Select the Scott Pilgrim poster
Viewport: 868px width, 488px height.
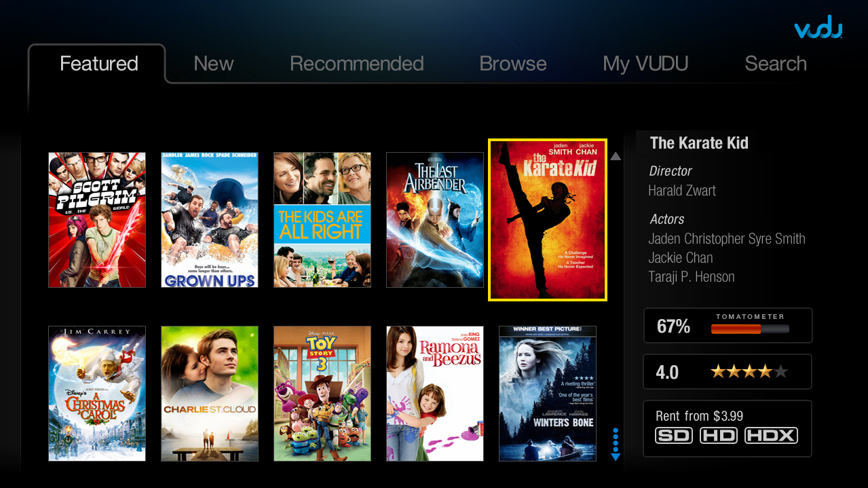[x=97, y=220]
